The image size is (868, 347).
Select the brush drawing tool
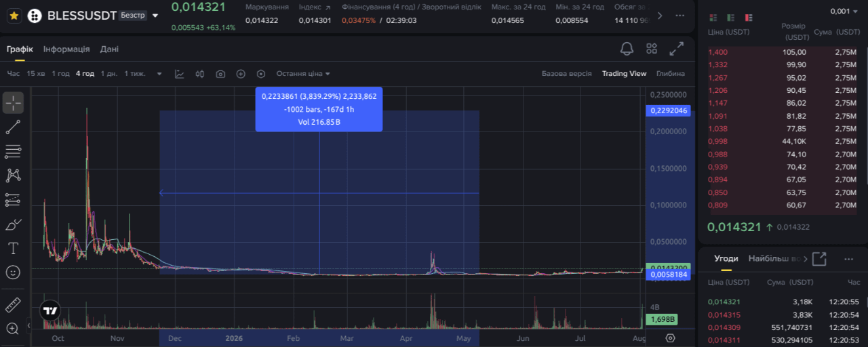click(x=13, y=224)
